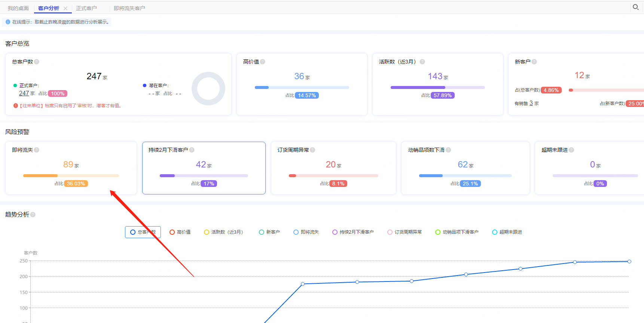Screen dimensions: 644x323
Task: Click the 17% percentage badge
Action: pyautogui.click(x=209, y=184)
